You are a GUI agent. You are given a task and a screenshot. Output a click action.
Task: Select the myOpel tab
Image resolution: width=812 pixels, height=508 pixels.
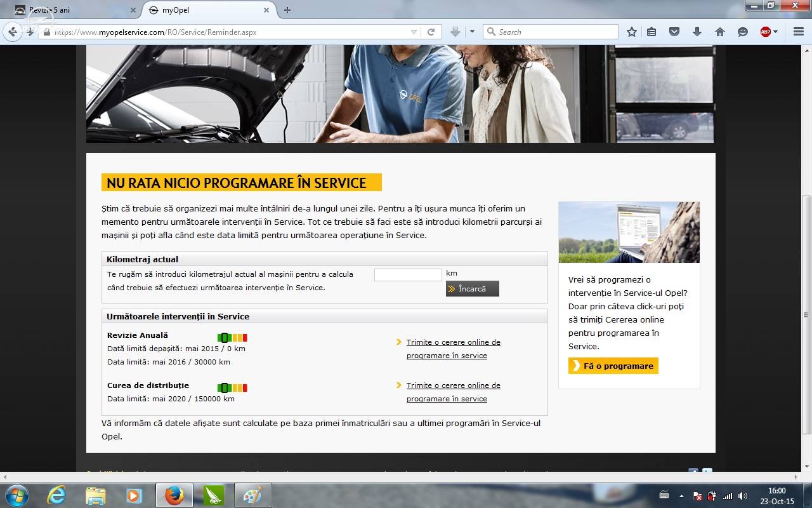point(209,10)
